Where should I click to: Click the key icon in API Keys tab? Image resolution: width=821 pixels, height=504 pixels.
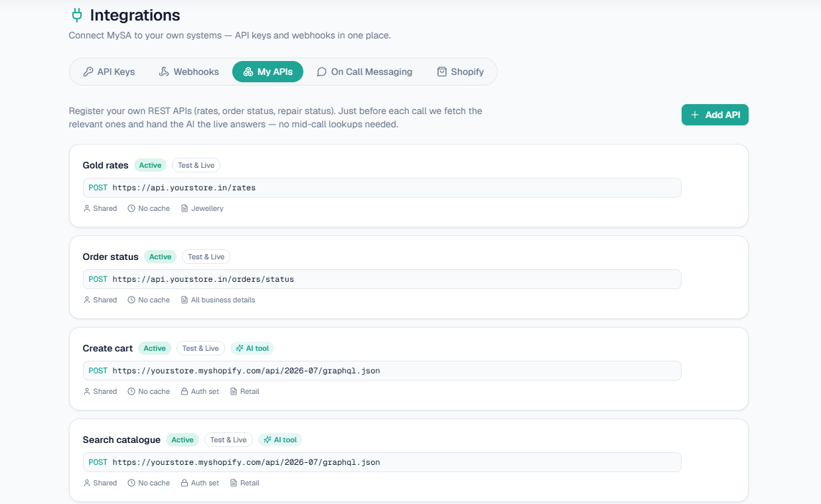point(88,72)
